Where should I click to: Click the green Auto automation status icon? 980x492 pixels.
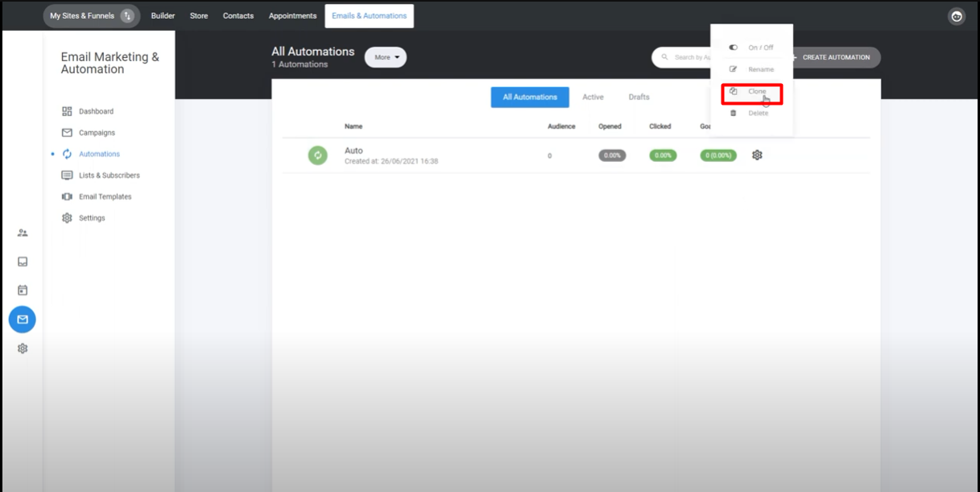[317, 155]
